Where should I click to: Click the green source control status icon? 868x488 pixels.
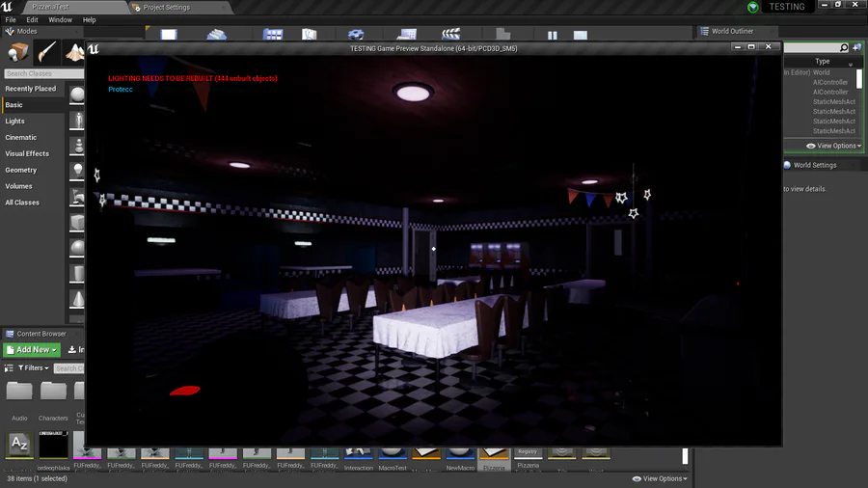coord(753,7)
